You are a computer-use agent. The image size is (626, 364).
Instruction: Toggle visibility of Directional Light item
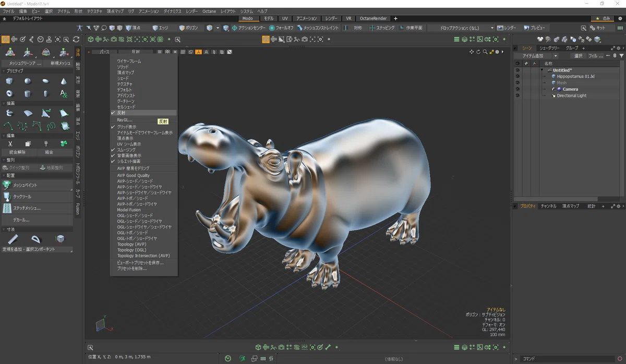(517, 95)
